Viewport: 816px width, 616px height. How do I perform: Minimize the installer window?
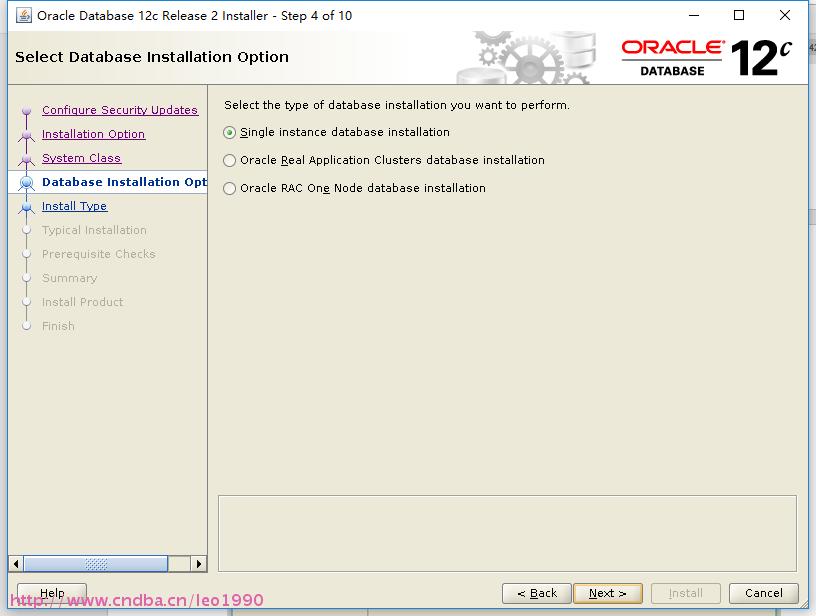coord(694,16)
